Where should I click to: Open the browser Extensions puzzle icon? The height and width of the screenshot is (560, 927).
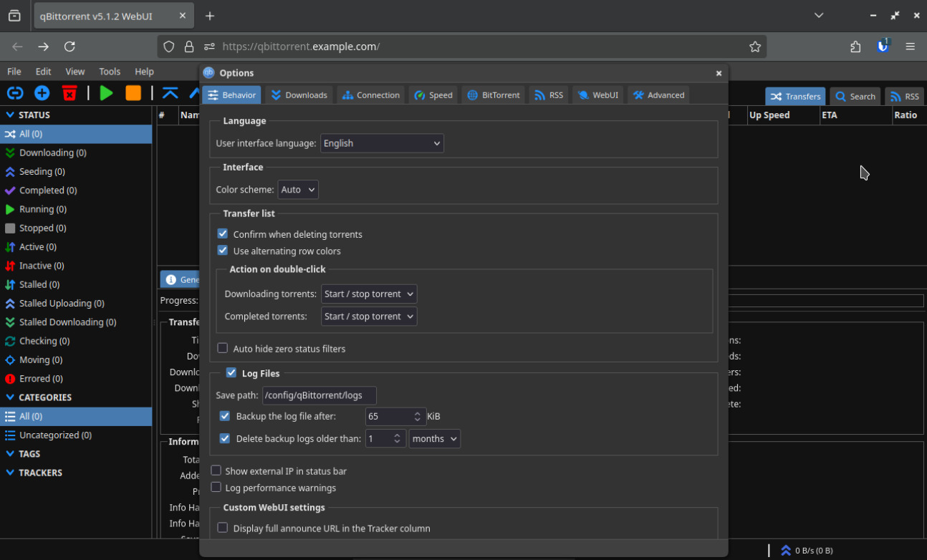[x=855, y=47]
